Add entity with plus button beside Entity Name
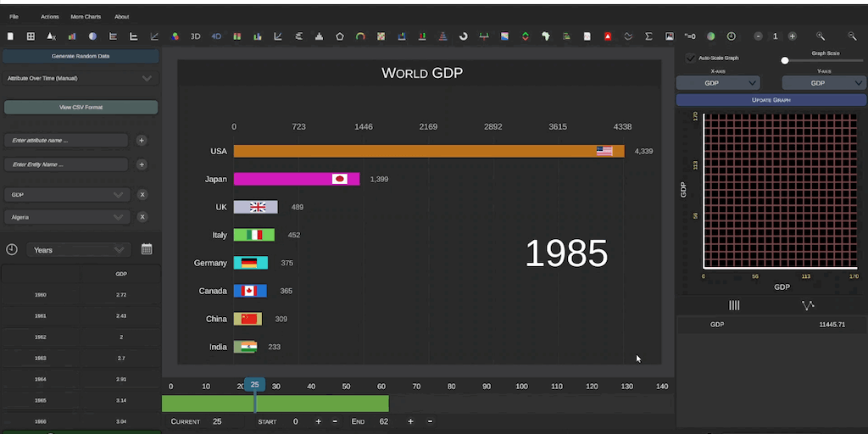 tap(142, 164)
